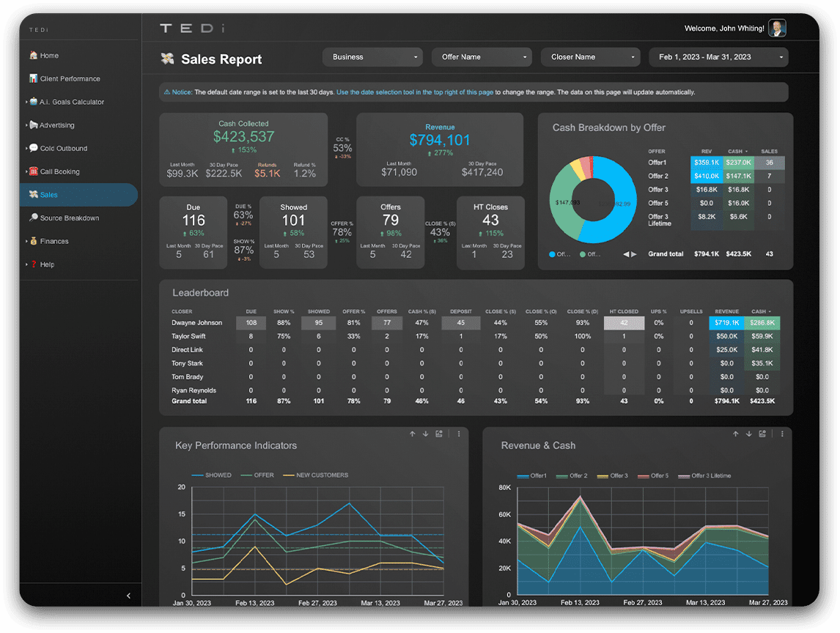The image size is (840, 633).
Task: Click the Home house icon in sidebar
Action: point(33,55)
